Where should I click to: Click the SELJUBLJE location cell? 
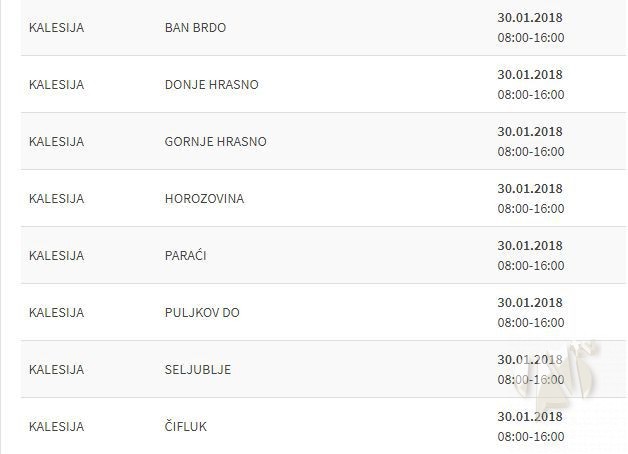tap(197, 369)
